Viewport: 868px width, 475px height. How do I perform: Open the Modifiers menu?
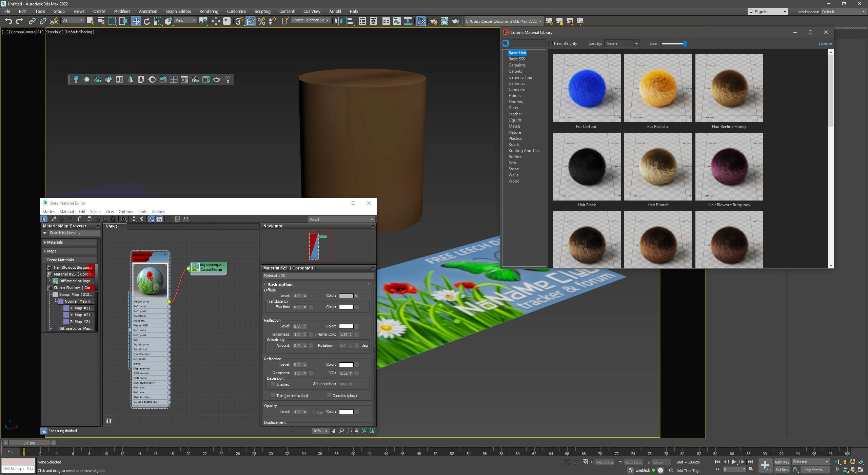click(x=122, y=12)
